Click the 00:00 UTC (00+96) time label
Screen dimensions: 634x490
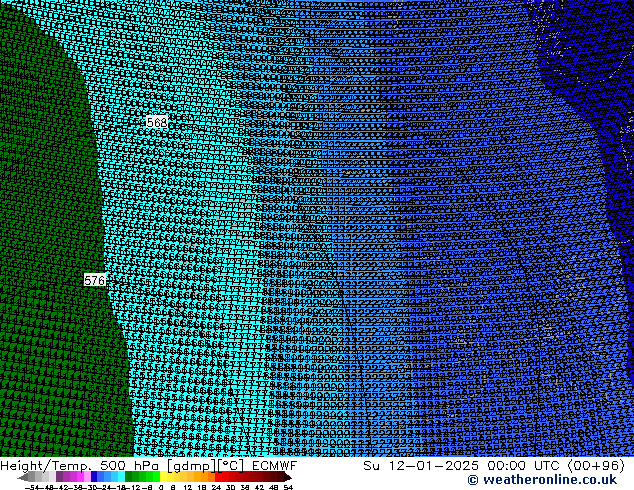[556, 466]
